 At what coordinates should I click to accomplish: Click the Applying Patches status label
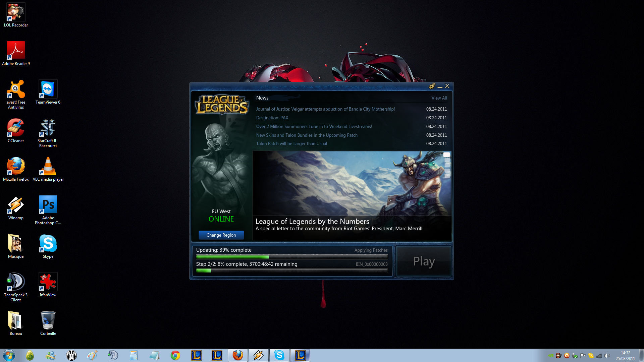point(371,250)
